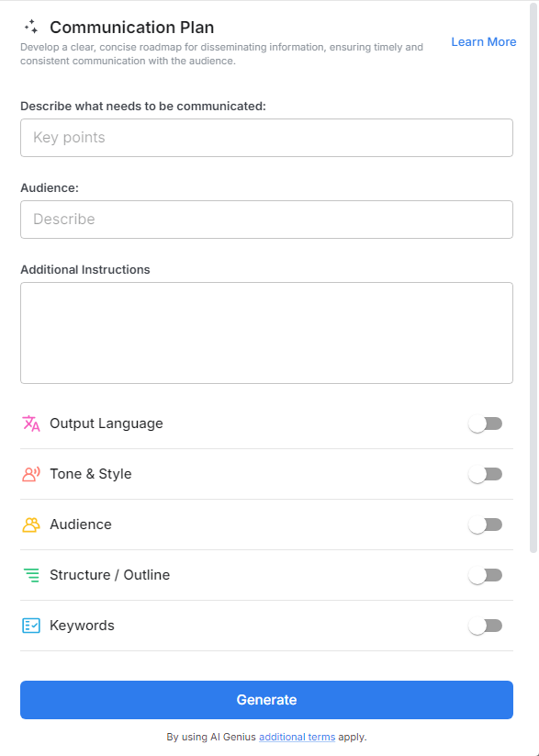Click the Keywords checklist icon
This screenshot has height=756, width=539.
tap(29, 626)
